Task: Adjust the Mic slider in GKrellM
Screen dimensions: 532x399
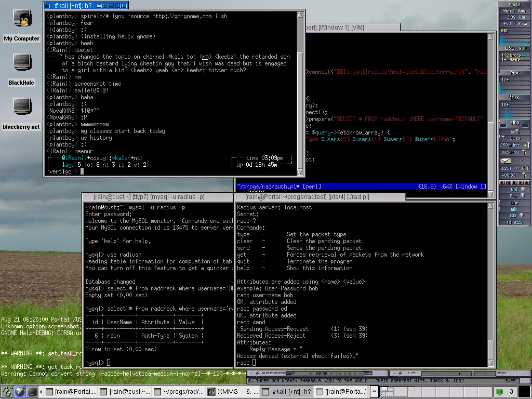Action: 514,209
